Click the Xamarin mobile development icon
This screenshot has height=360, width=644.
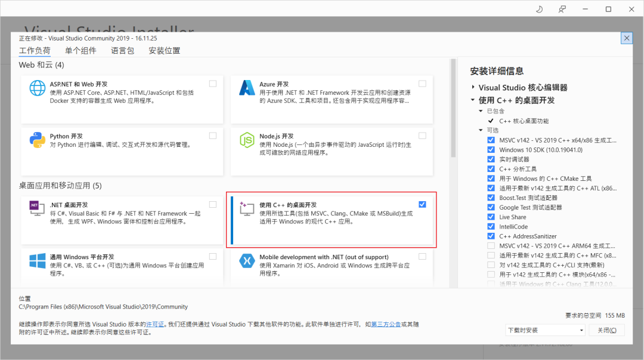coord(247,260)
